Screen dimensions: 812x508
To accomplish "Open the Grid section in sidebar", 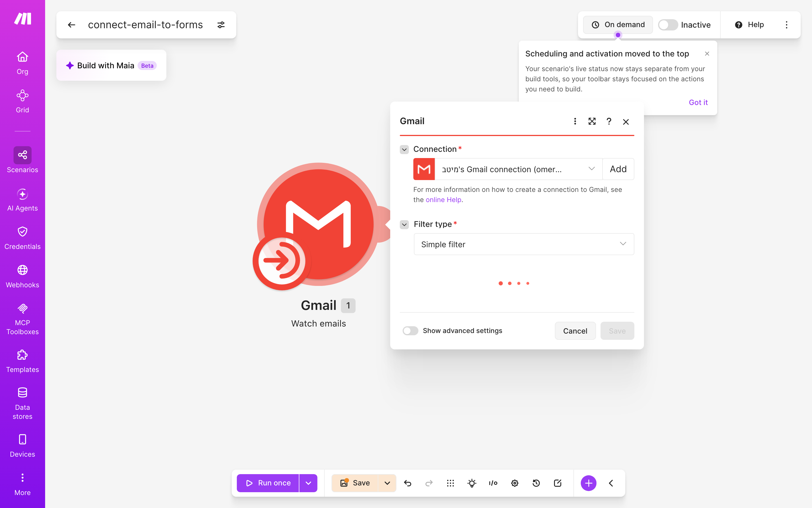I will coord(23,102).
